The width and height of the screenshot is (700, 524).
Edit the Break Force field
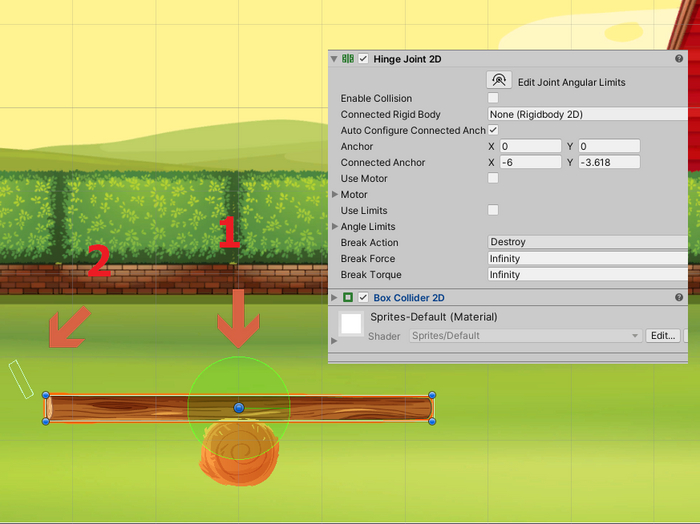point(588,258)
